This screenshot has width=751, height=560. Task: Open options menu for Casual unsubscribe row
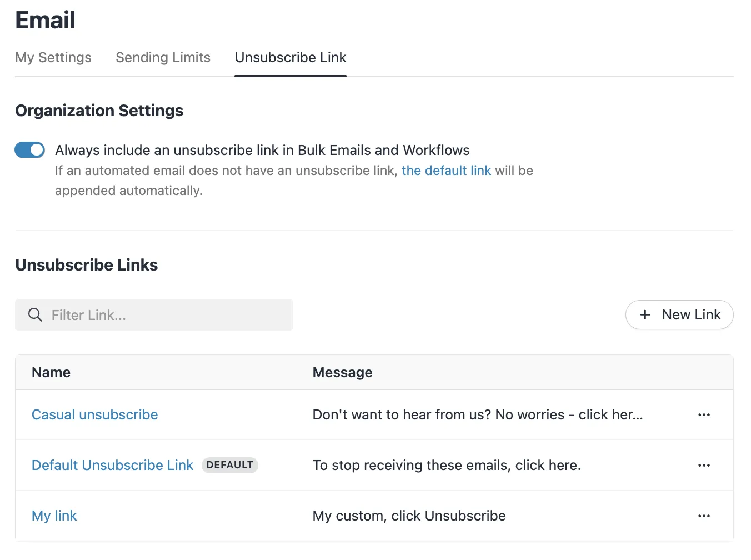click(x=704, y=415)
